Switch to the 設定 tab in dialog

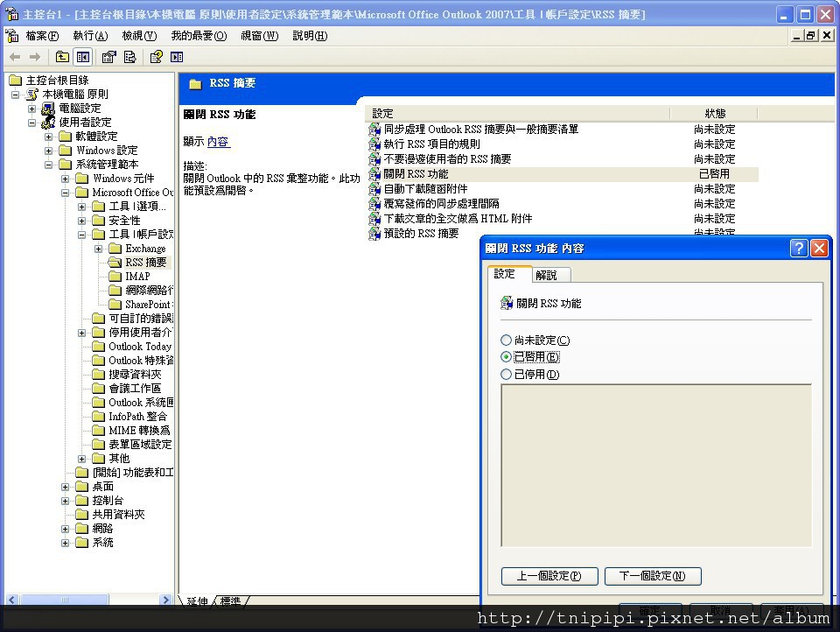[509, 273]
